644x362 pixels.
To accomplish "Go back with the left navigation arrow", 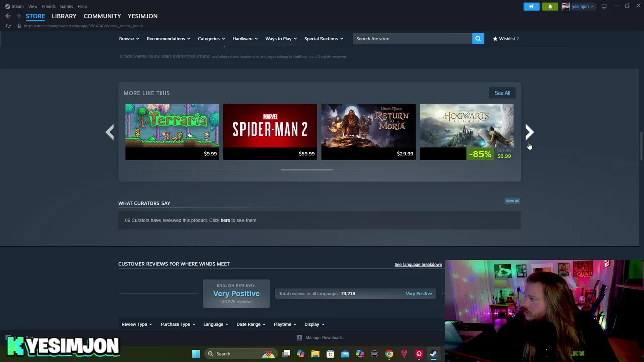I will coord(8,16).
